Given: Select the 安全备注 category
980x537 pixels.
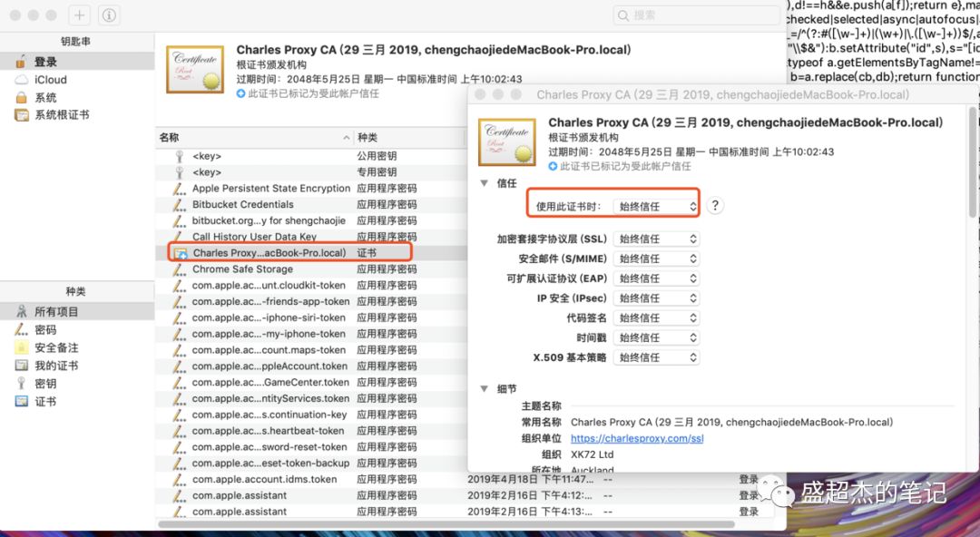Looking at the screenshot, I should [77, 347].
